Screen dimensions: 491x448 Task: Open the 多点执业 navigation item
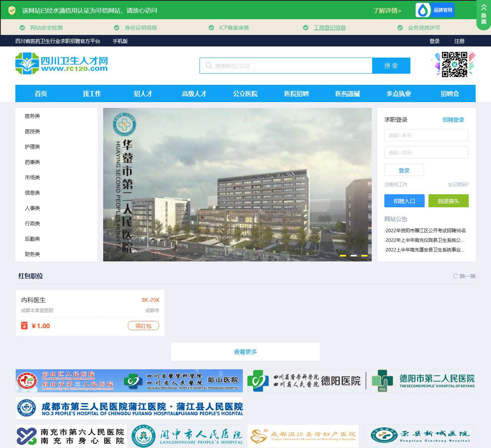point(399,94)
